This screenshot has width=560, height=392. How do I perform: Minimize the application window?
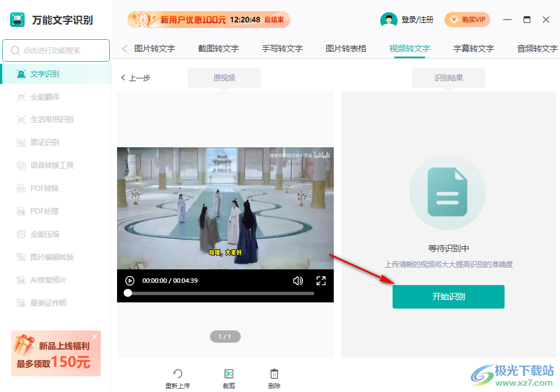click(507, 20)
